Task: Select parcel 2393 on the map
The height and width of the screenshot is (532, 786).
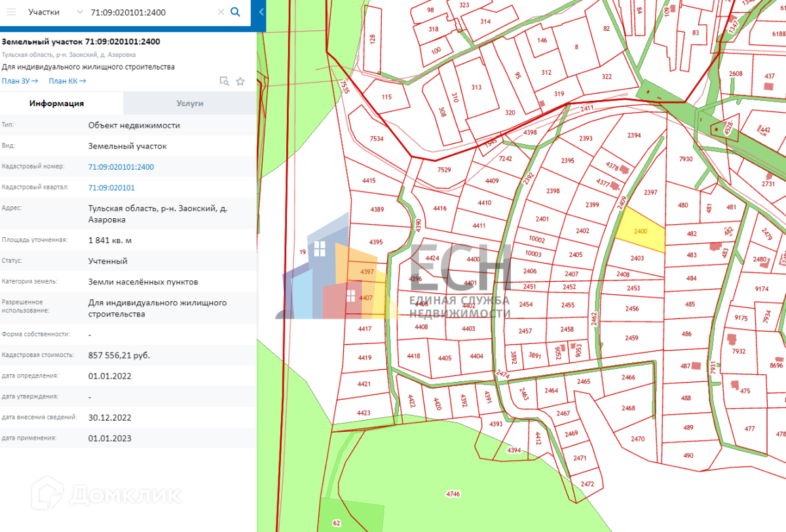Action: (586, 138)
